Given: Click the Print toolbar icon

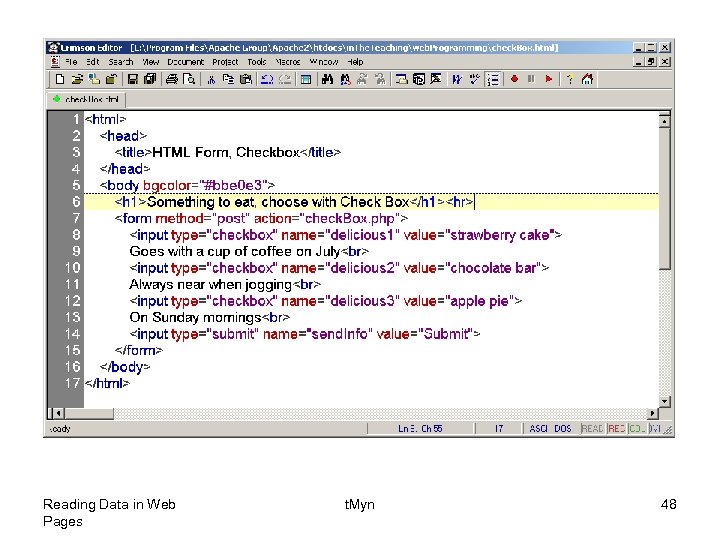Looking at the screenshot, I should pyautogui.click(x=172, y=79).
